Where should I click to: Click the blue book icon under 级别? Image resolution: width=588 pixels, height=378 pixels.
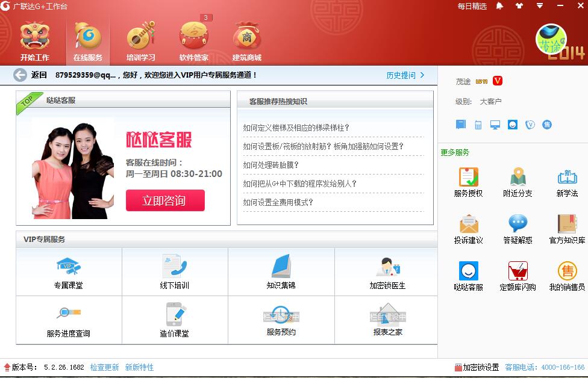(460, 125)
